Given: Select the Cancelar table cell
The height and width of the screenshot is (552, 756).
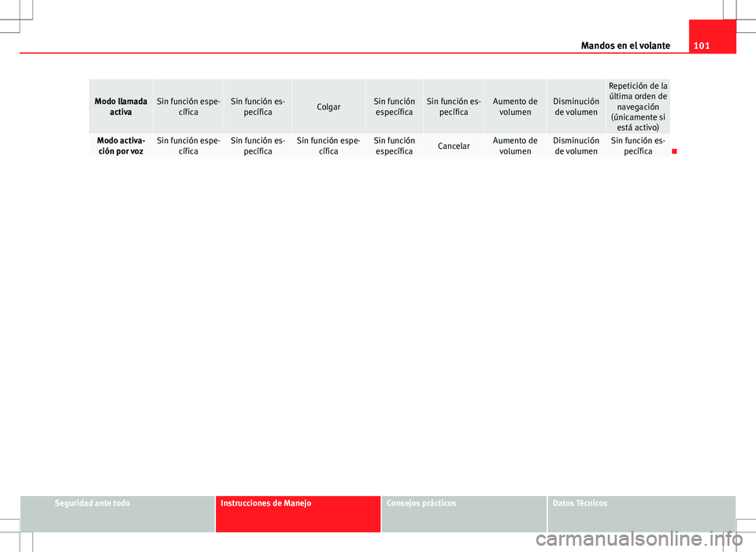Looking at the screenshot, I should (454, 146).
